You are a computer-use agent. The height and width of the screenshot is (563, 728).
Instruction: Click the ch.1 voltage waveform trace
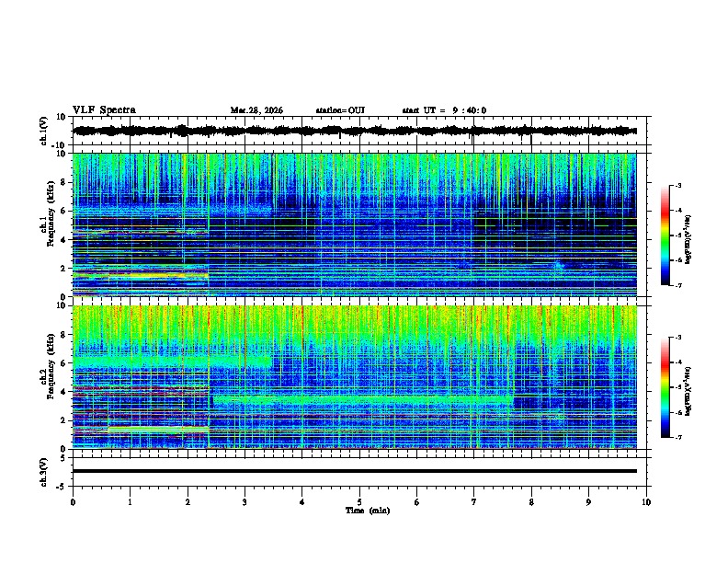point(354,131)
